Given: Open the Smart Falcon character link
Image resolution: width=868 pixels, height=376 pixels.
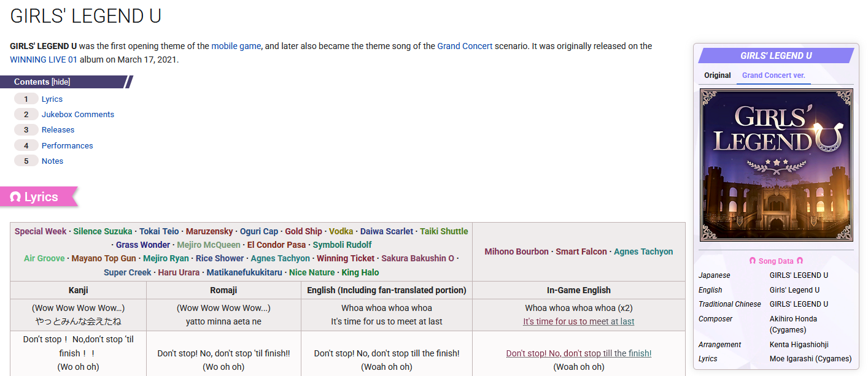Looking at the screenshot, I should point(581,251).
